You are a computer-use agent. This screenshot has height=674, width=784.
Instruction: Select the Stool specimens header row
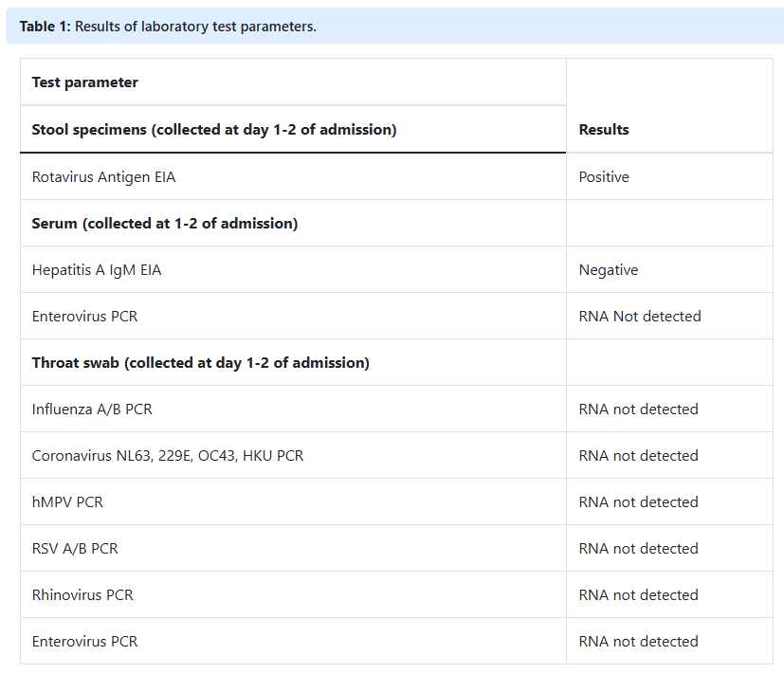click(214, 129)
